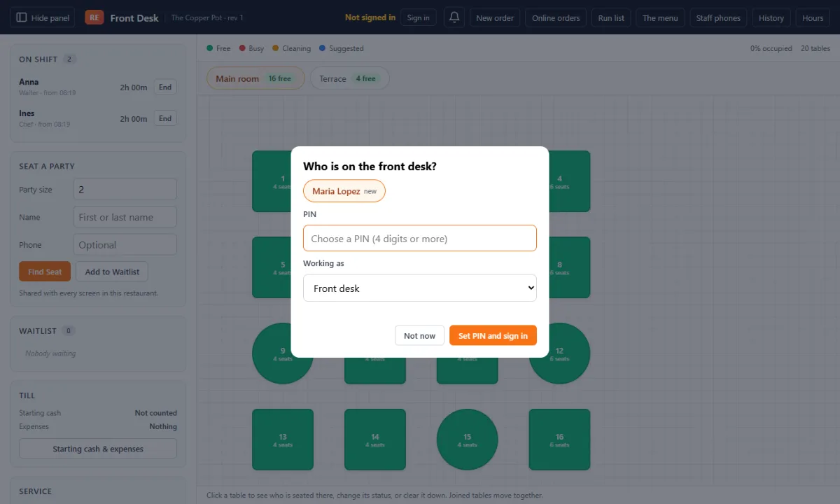
Task: Click the "Not signed in" status text
Action: tap(370, 17)
